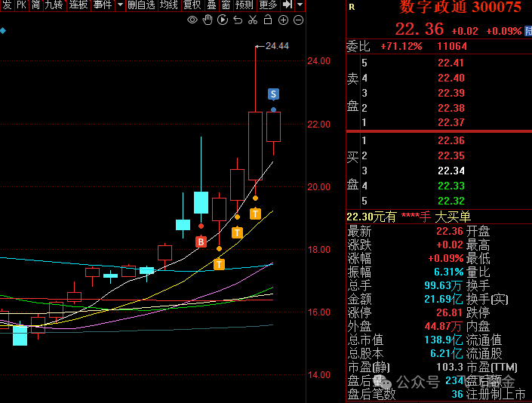The height and width of the screenshot is (403, 532).
Task: Expand the last dropdown arrow in the toolbar
Action: [300, 5]
